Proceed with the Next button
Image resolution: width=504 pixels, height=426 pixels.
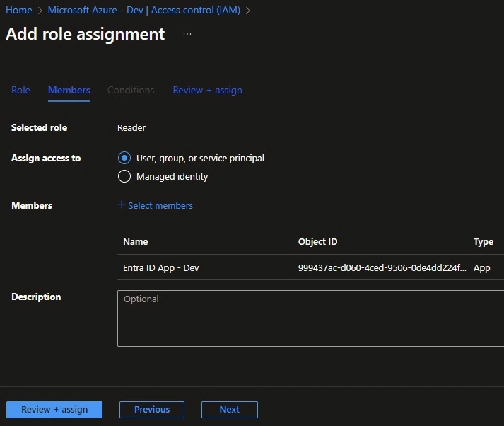point(230,410)
